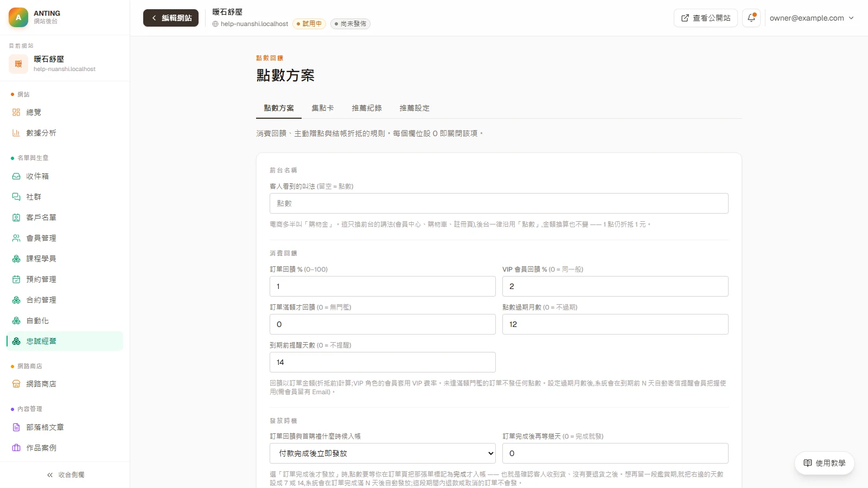Screen dimensions: 868x488
Task: Open the 課程學員 icon
Action: pyautogui.click(x=16, y=259)
